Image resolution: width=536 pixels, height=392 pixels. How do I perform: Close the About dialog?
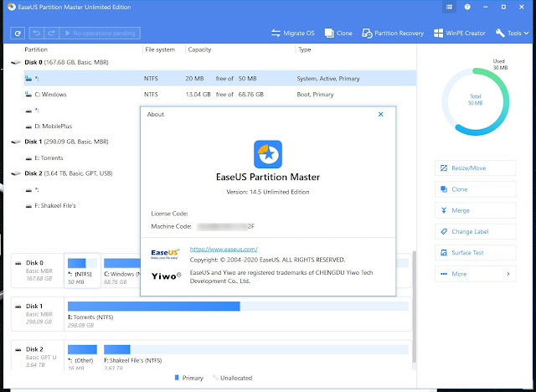(x=381, y=114)
